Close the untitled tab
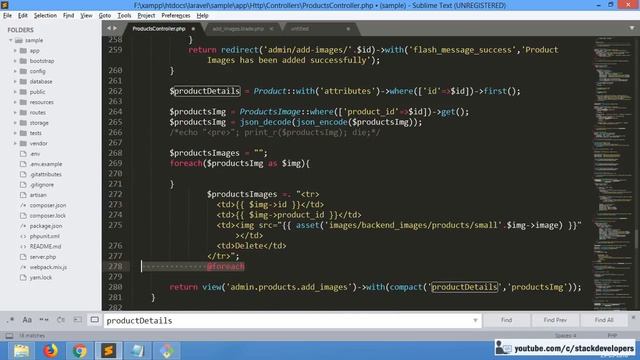This screenshot has height=360, width=640. (348, 29)
